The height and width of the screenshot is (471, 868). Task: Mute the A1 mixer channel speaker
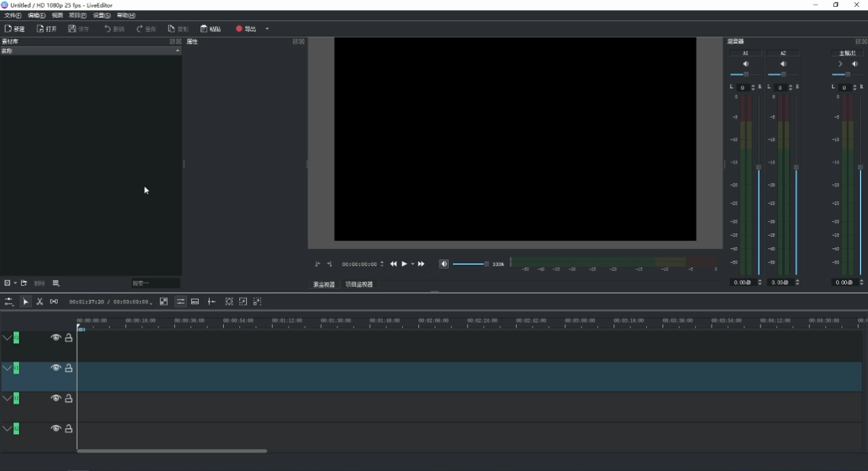point(746,64)
